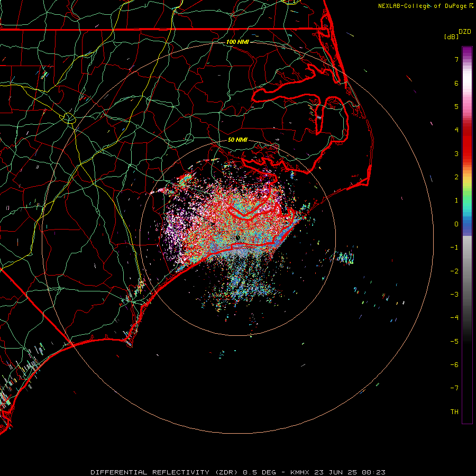Click the 3 value on the dB scale

tap(456, 153)
